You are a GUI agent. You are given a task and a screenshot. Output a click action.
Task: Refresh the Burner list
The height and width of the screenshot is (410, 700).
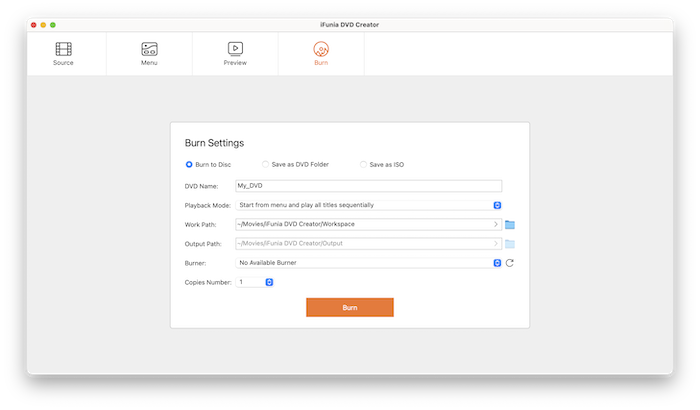click(x=510, y=263)
